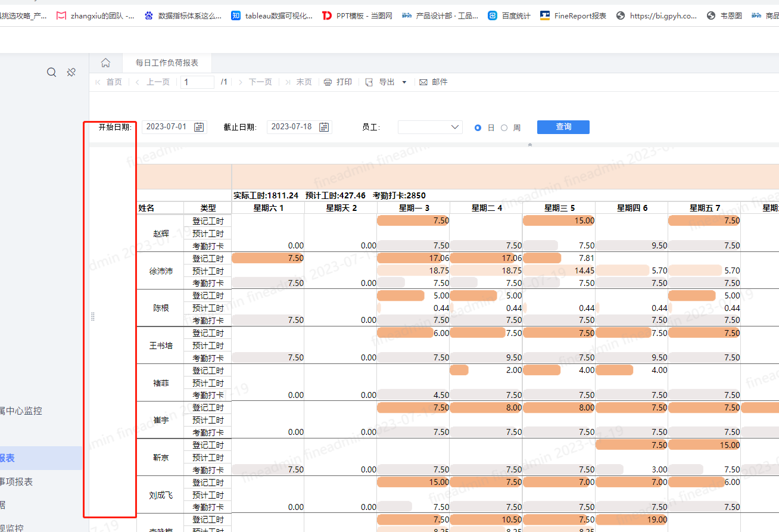Select the 日 radio button
The height and width of the screenshot is (532, 779).
(478, 127)
